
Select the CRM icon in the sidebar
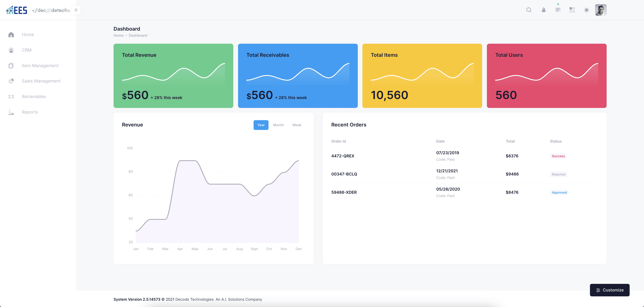pos(11,50)
